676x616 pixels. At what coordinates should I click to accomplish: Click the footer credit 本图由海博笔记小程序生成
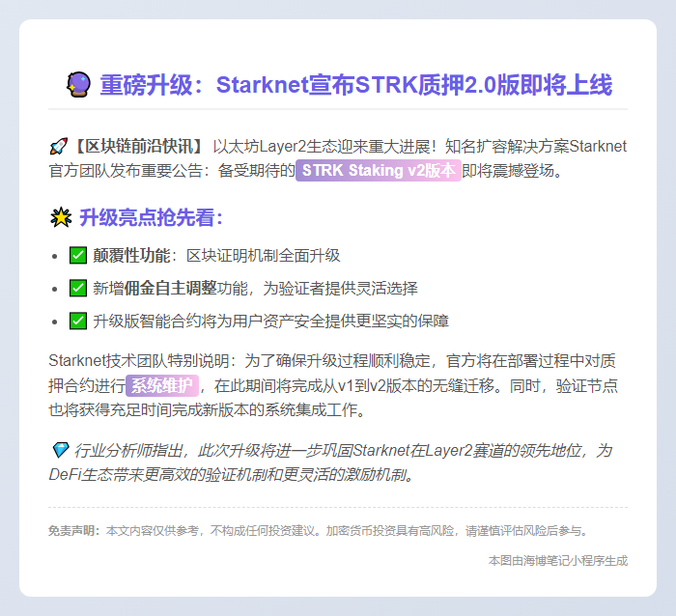coord(558,561)
